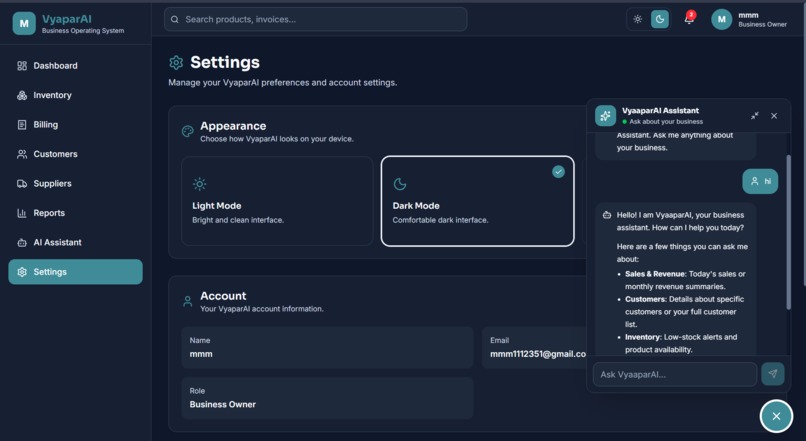Click the Settings heading gear icon
This screenshot has width=806, height=441.
click(x=176, y=63)
